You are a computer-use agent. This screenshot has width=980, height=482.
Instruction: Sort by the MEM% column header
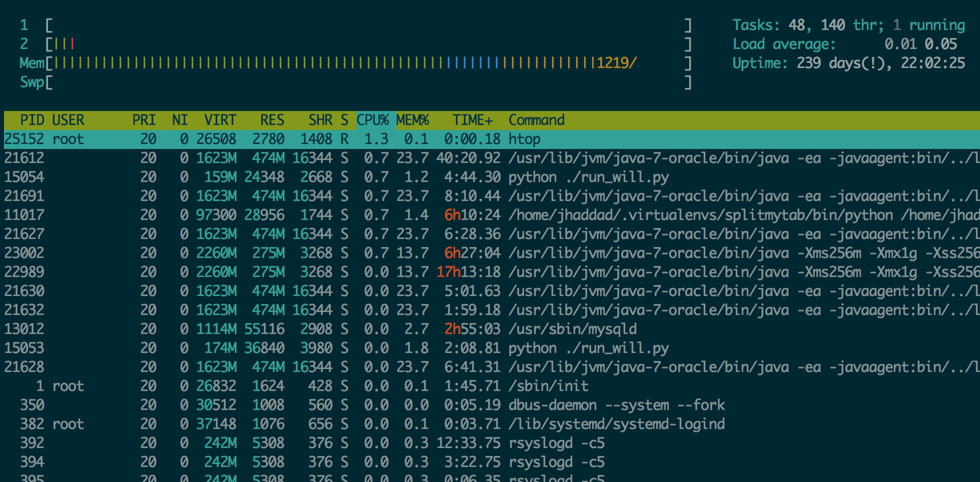click(412, 120)
